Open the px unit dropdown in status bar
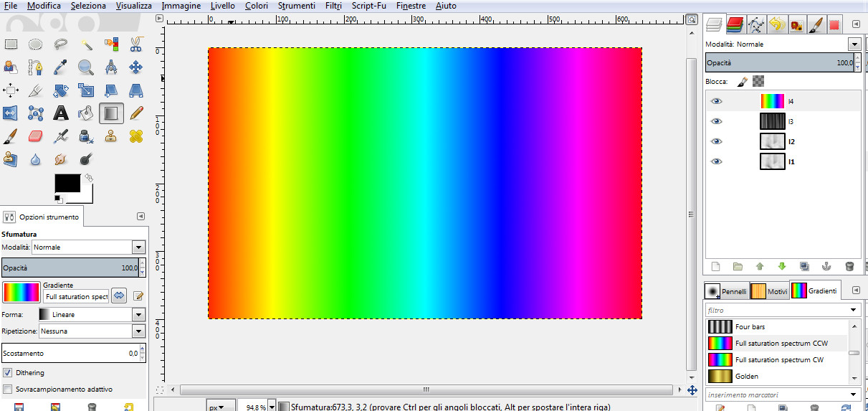 click(221, 407)
